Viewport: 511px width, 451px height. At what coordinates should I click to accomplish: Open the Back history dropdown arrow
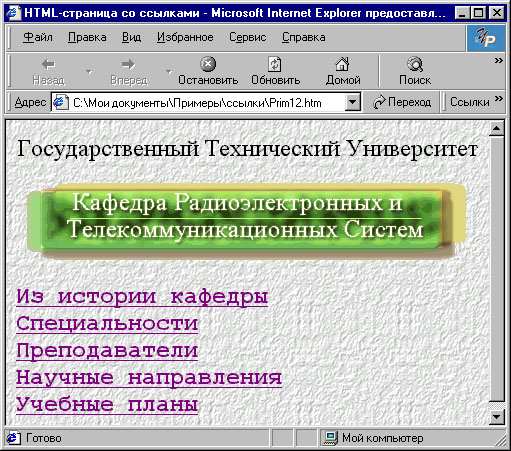coord(89,71)
